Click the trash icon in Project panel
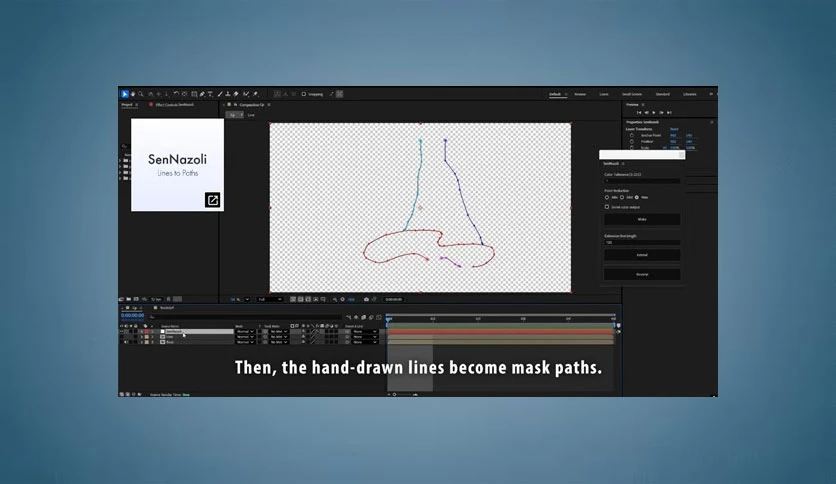 click(x=169, y=300)
